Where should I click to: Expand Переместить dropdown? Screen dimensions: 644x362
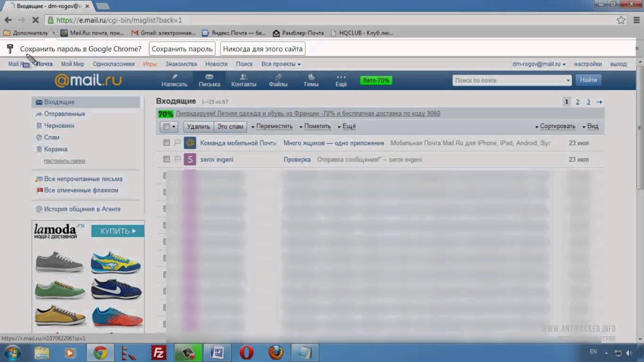(272, 127)
